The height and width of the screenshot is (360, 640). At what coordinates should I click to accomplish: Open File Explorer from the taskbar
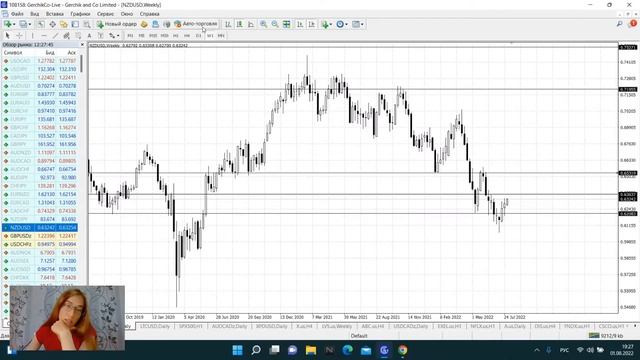coord(311,350)
